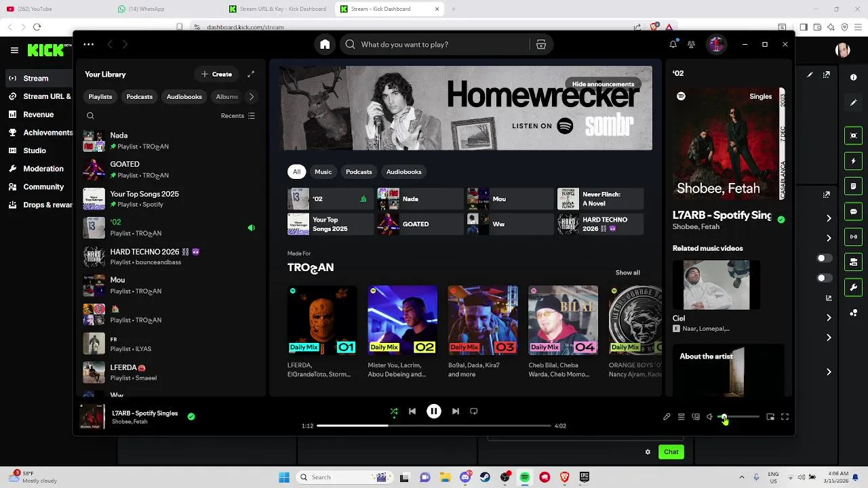
Task: Click the broadcast signal icon in Kick toolbar
Action: click(854, 237)
